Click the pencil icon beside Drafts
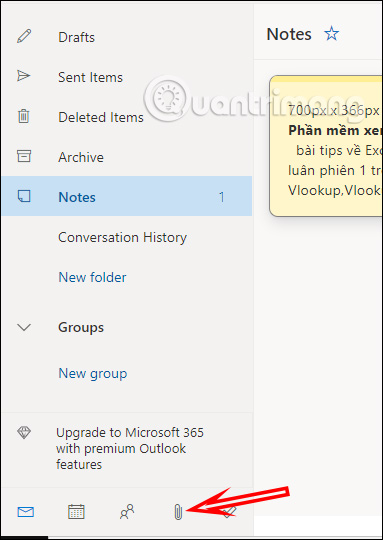383x540 pixels. click(x=24, y=36)
